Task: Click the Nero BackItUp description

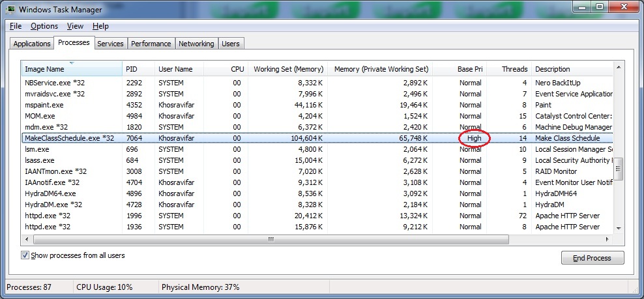Action: [558, 83]
